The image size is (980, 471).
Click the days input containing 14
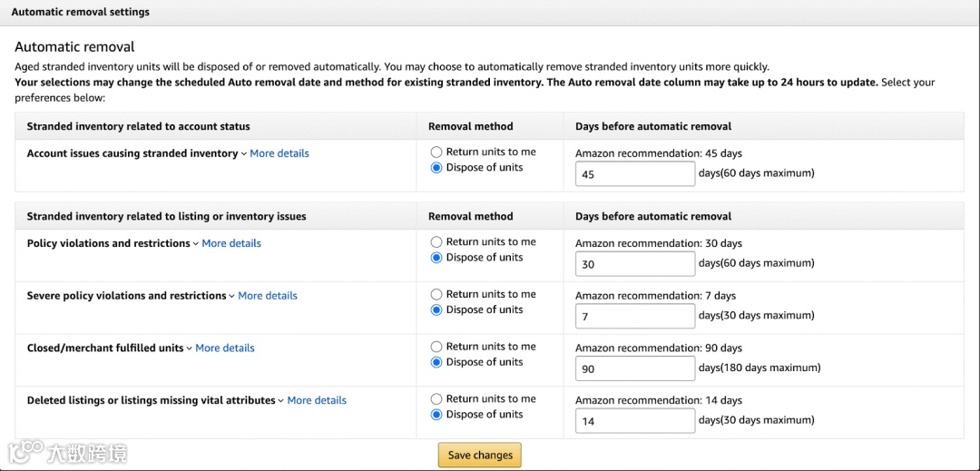634,421
